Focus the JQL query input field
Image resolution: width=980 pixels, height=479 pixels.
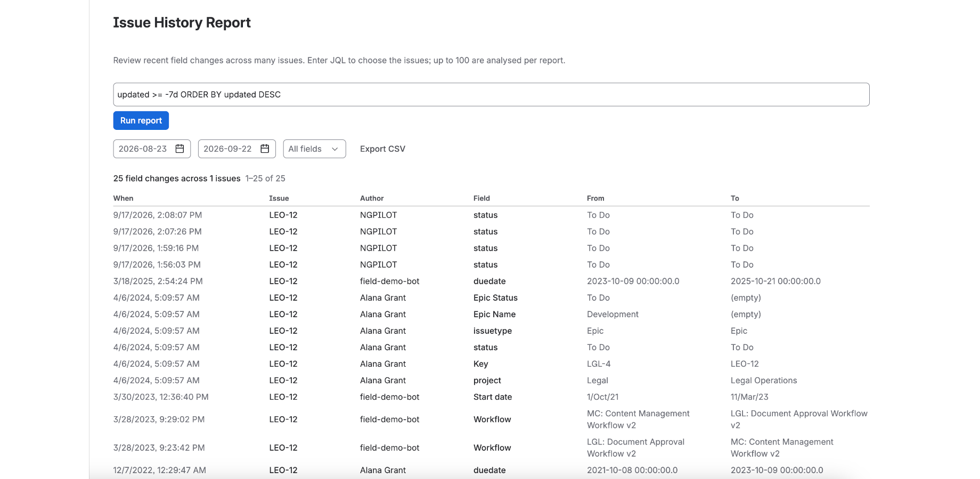(x=491, y=95)
